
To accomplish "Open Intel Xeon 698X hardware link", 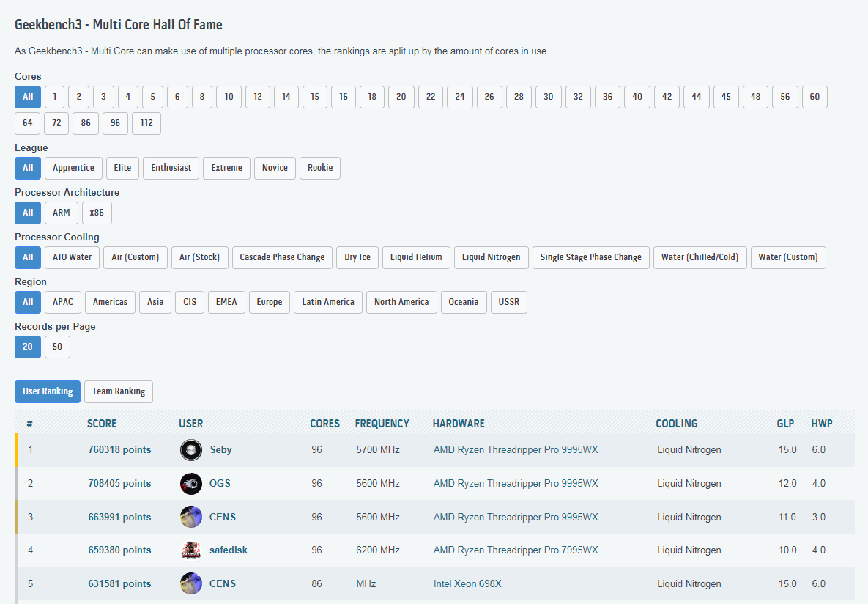I will 467,584.
